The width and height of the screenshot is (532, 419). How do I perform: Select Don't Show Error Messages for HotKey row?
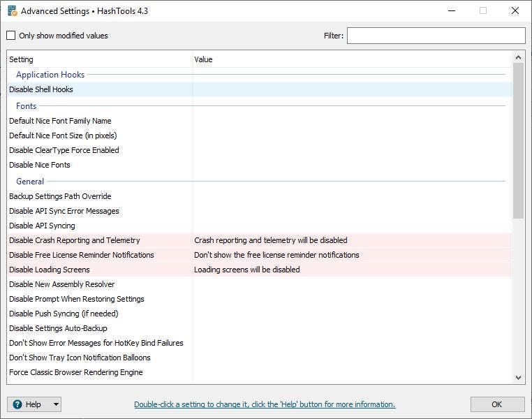click(x=260, y=343)
